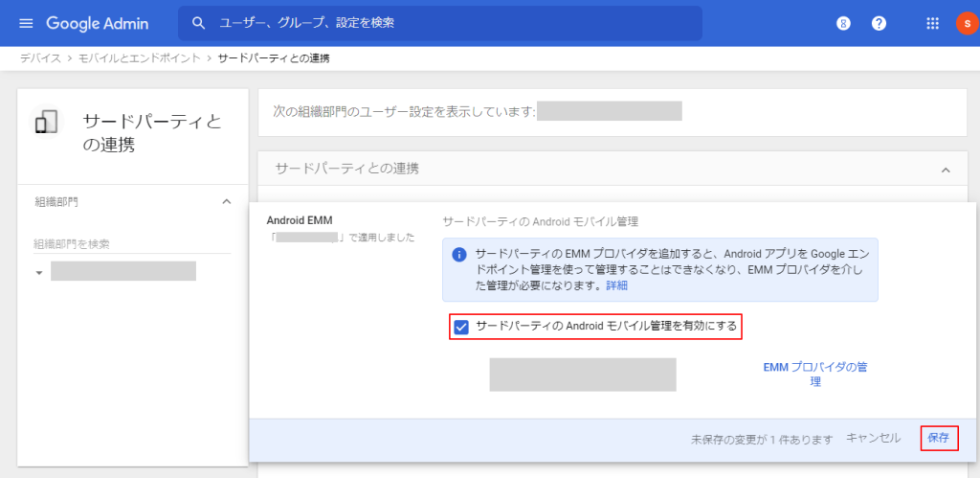Viewport: 980px width, 478px height.
Task: Open the account avatar menu
Action: [967, 24]
